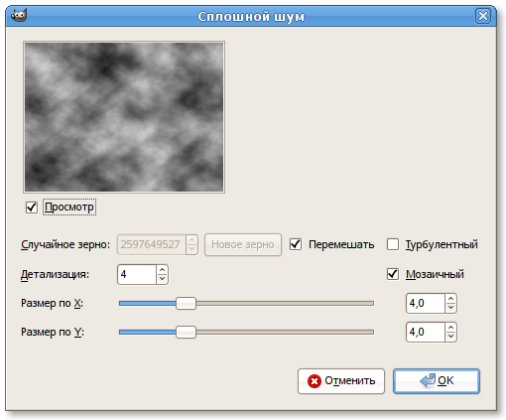
Task: Click the Размер по X slider handle
Action: coord(186,303)
